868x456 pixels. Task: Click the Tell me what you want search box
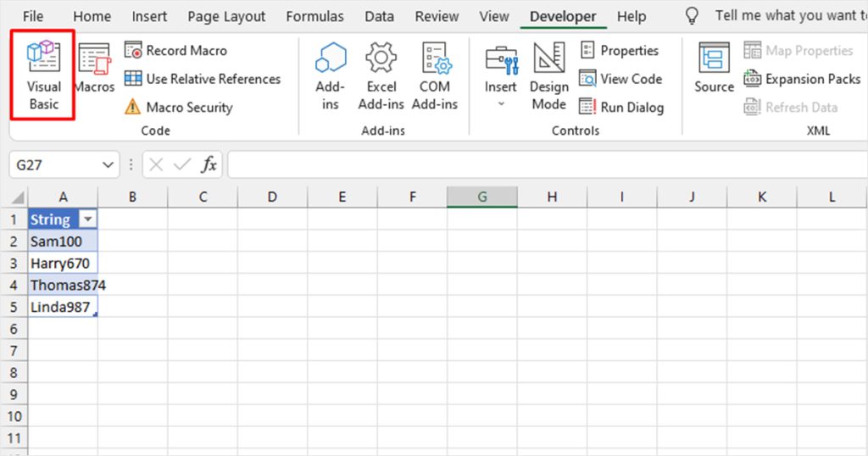pyautogui.click(x=791, y=16)
